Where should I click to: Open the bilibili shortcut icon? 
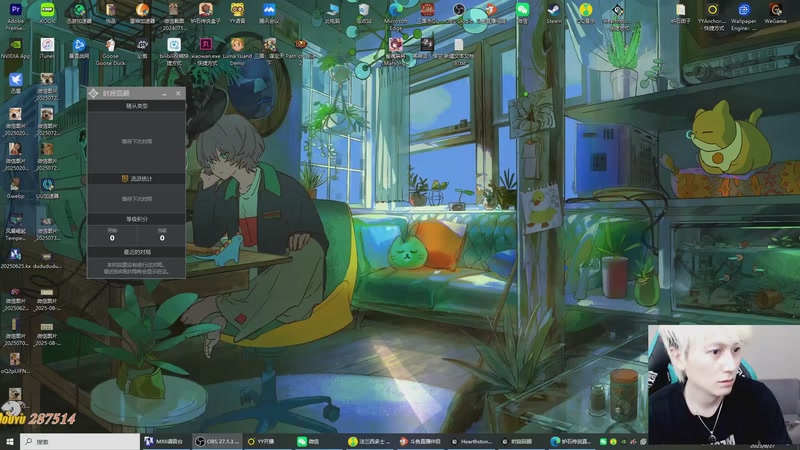pos(174,52)
